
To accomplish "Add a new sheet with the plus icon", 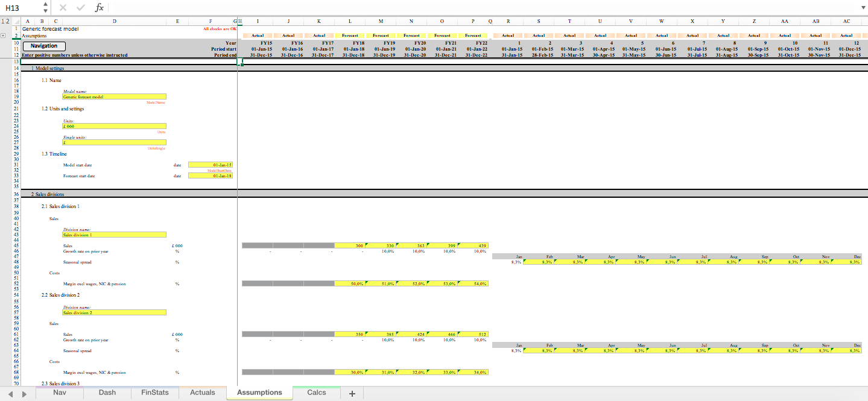I will tap(352, 393).
